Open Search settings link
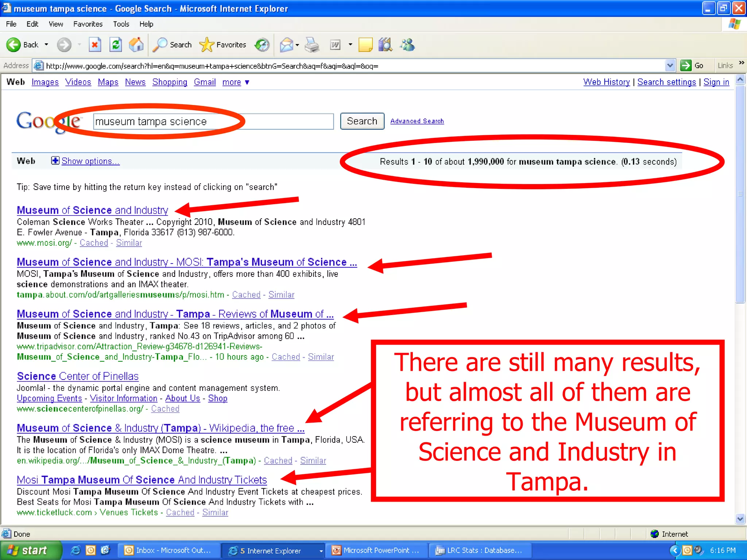This screenshot has width=747, height=560. pyautogui.click(x=667, y=82)
